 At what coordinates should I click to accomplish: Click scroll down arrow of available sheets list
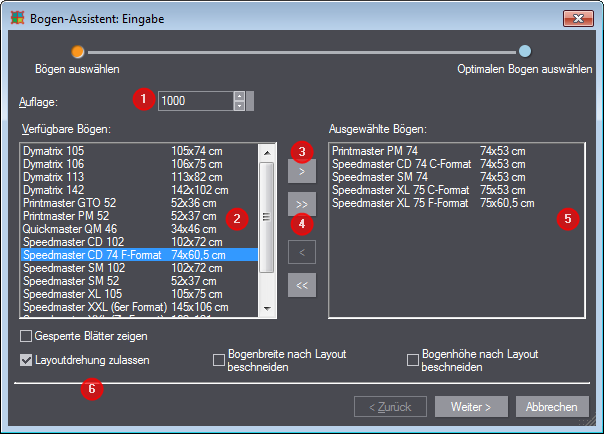[x=267, y=308]
